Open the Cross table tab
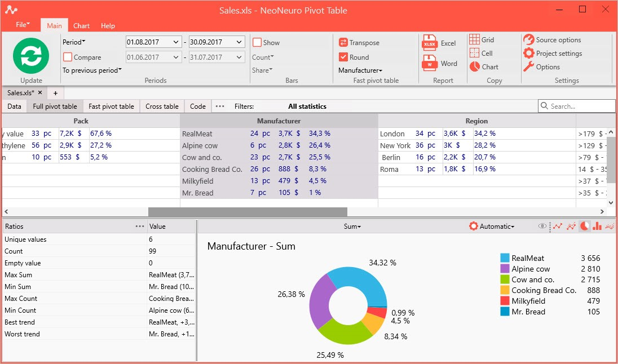 click(x=162, y=106)
